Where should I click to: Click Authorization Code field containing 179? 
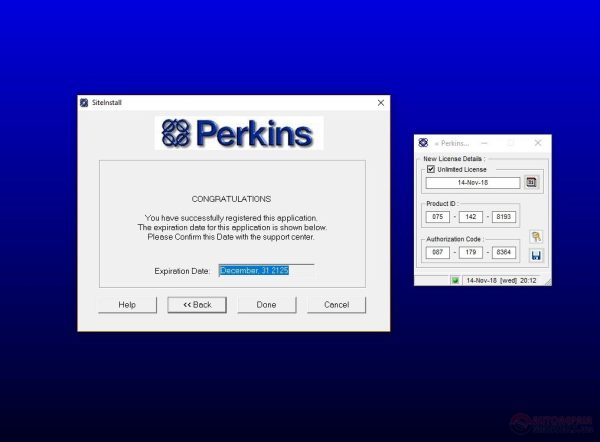click(471, 252)
